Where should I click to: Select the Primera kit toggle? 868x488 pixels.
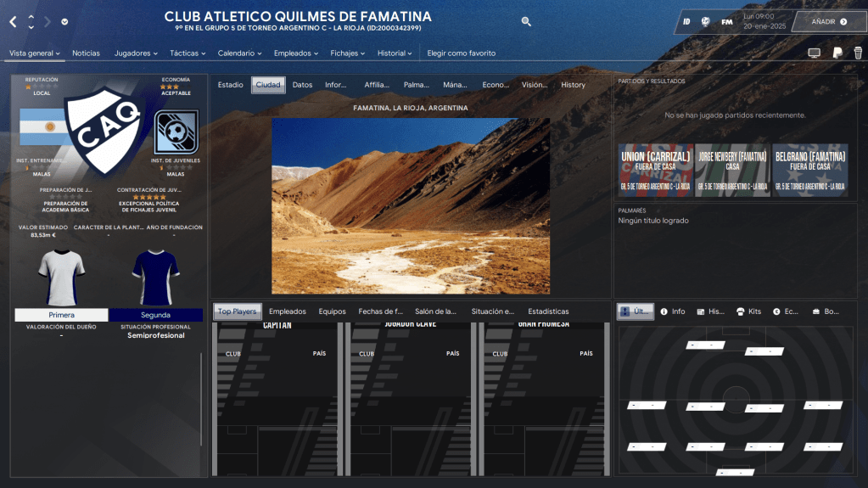[61, 315]
